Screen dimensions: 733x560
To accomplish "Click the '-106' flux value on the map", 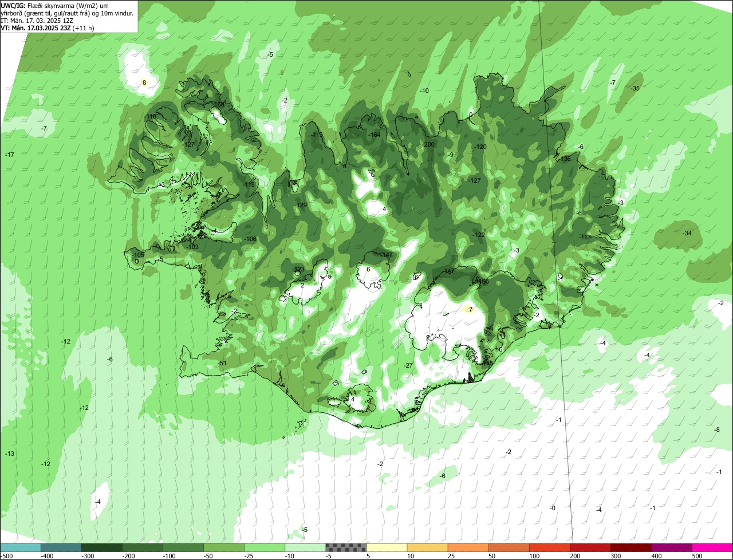I will pos(250,239).
